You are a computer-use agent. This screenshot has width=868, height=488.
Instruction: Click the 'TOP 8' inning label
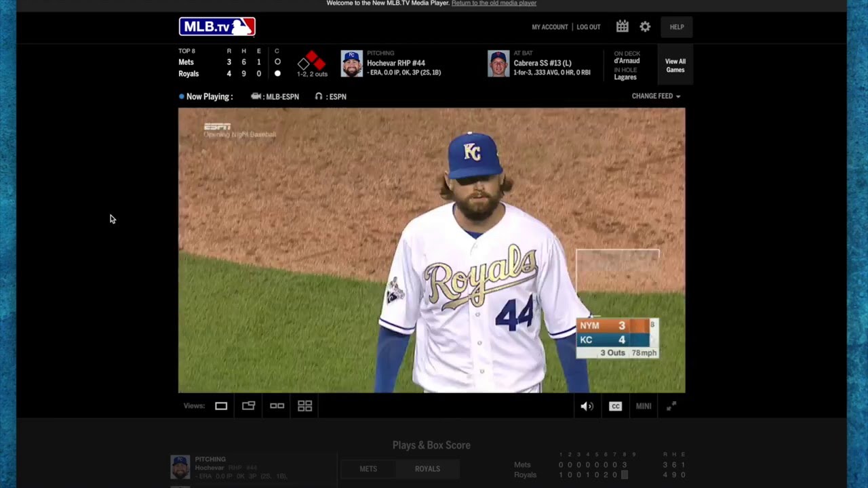click(x=186, y=51)
